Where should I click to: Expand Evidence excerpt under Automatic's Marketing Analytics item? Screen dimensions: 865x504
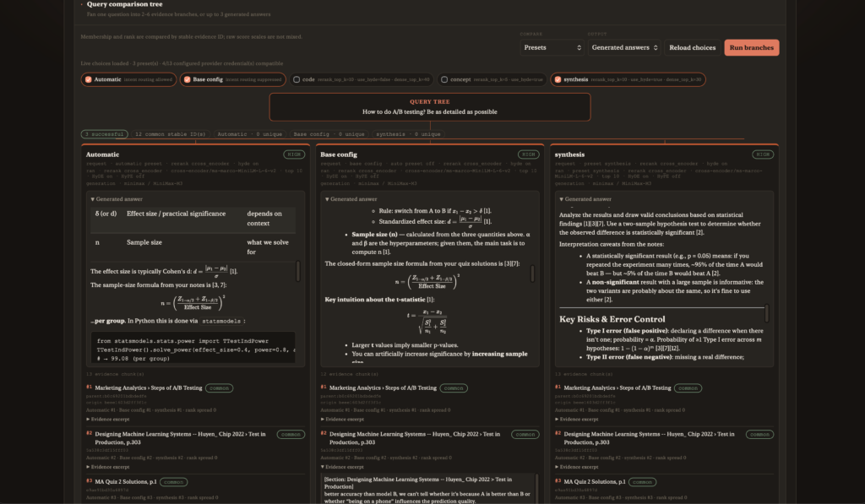107,419
